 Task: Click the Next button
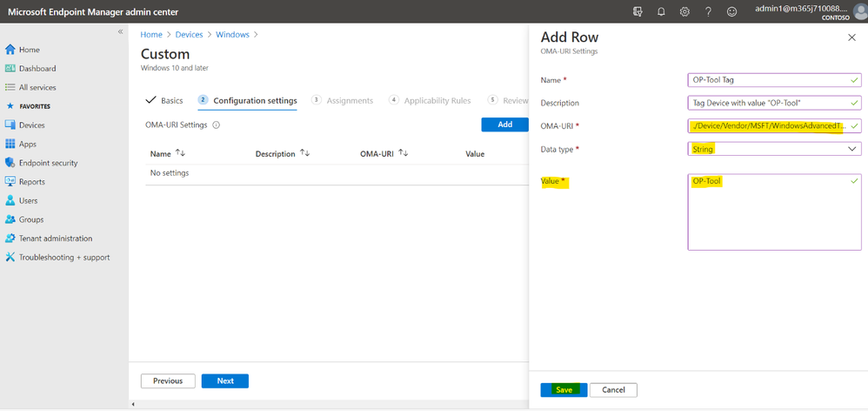[224, 381]
